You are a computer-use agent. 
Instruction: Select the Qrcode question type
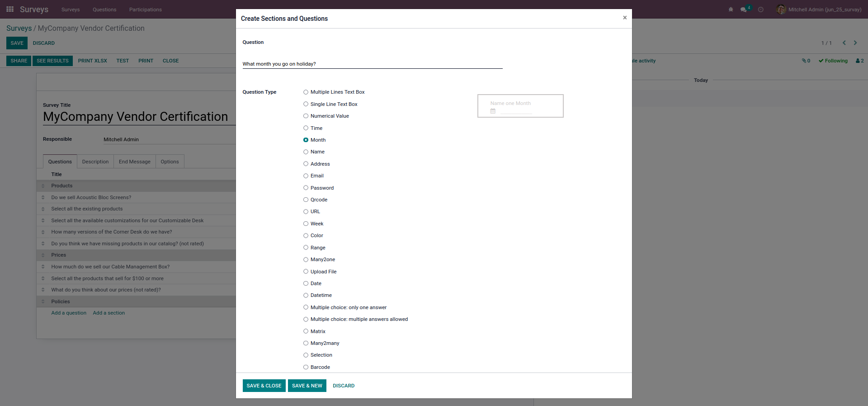pos(306,200)
